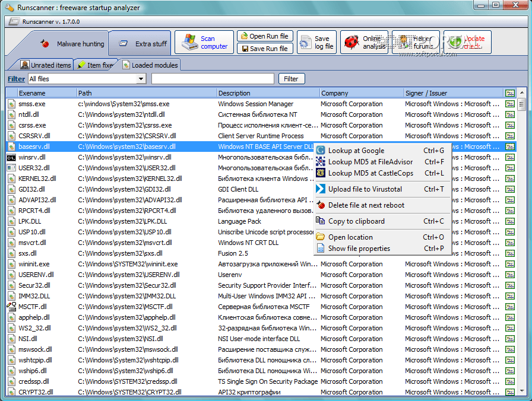
Task: Click certificate icon in wininit.exe row
Action: click(x=509, y=264)
